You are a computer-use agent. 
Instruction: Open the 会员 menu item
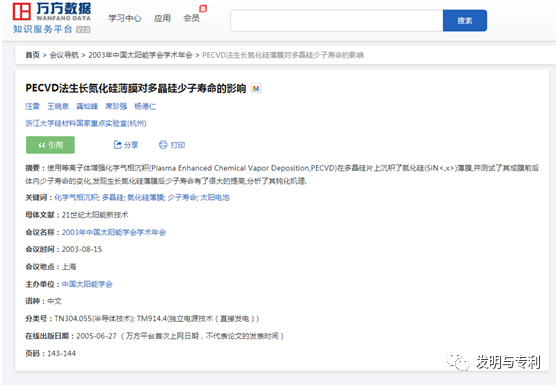(191, 18)
